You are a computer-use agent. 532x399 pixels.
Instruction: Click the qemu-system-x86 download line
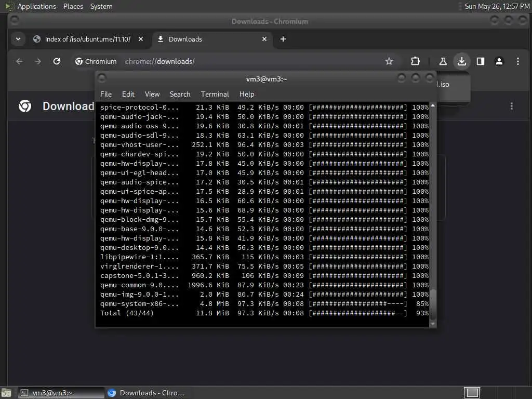264,303
